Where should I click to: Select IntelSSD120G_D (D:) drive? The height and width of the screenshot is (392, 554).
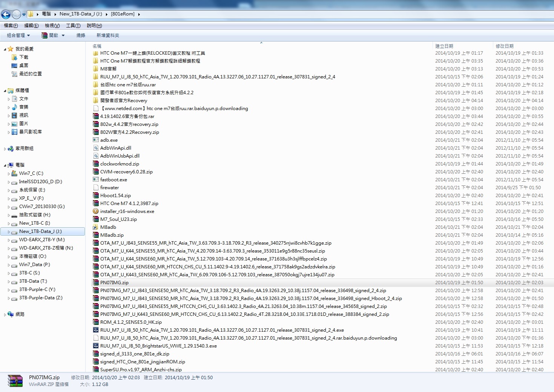pyautogui.click(x=40, y=182)
